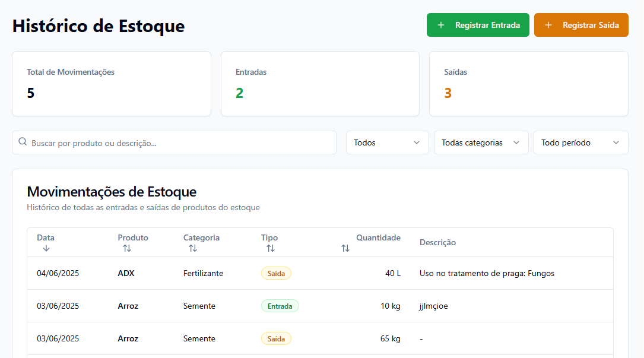
Task: Open the Todos type filter dropdown
Action: pos(388,142)
